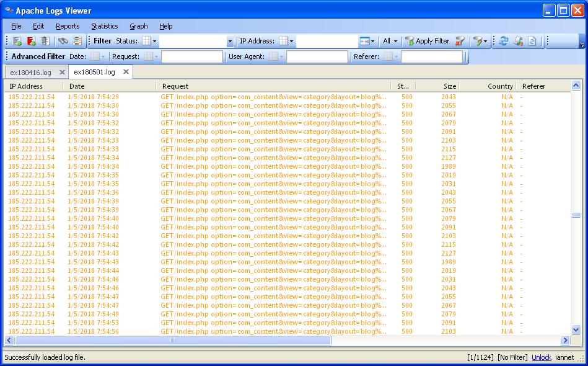Screen dimensions: 588x366
Task: Click the vertical scrollbar down arrow
Action: 576,330
